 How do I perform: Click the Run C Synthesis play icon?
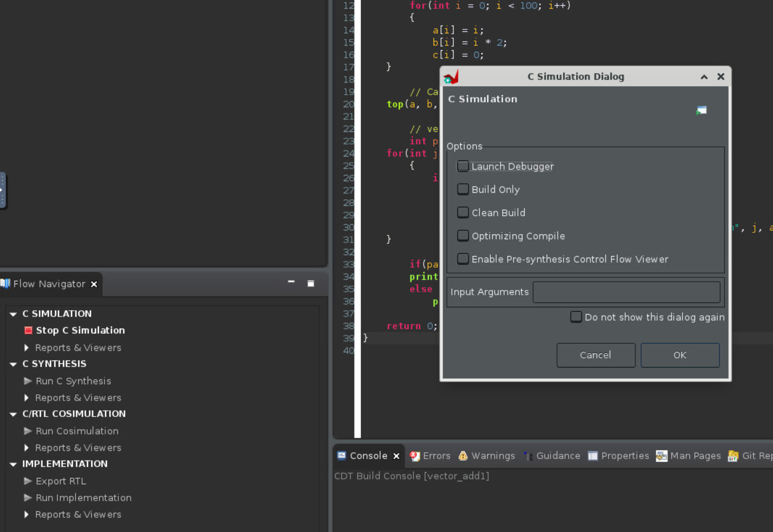click(x=28, y=381)
